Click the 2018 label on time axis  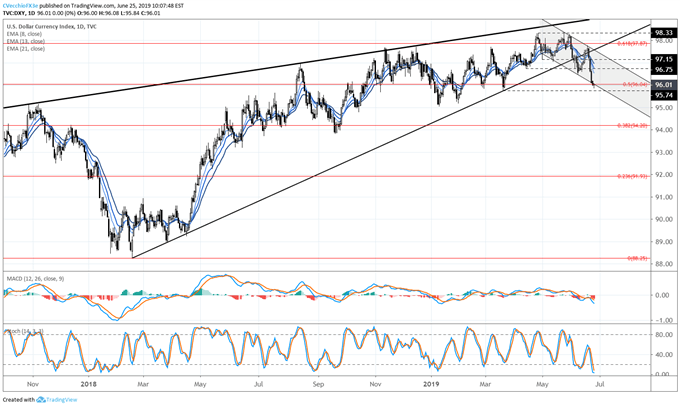point(89,384)
